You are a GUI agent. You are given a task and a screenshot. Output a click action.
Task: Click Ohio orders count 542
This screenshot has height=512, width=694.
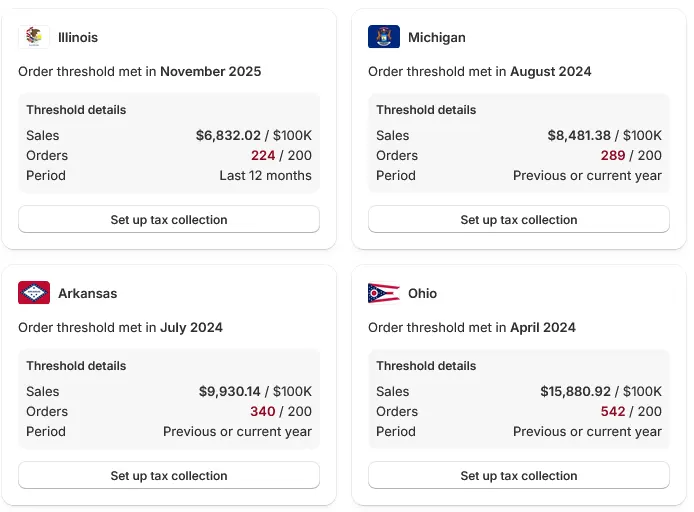(613, 412)
